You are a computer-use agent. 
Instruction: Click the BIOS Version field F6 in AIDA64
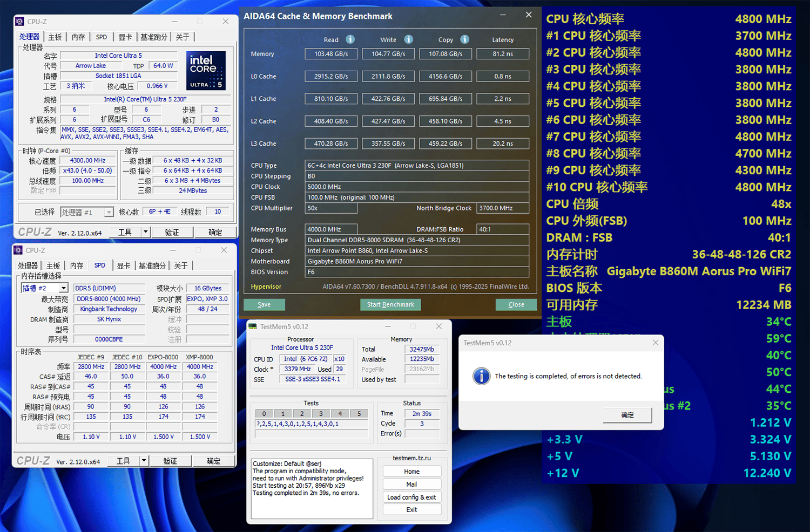[x=417, y=272]
